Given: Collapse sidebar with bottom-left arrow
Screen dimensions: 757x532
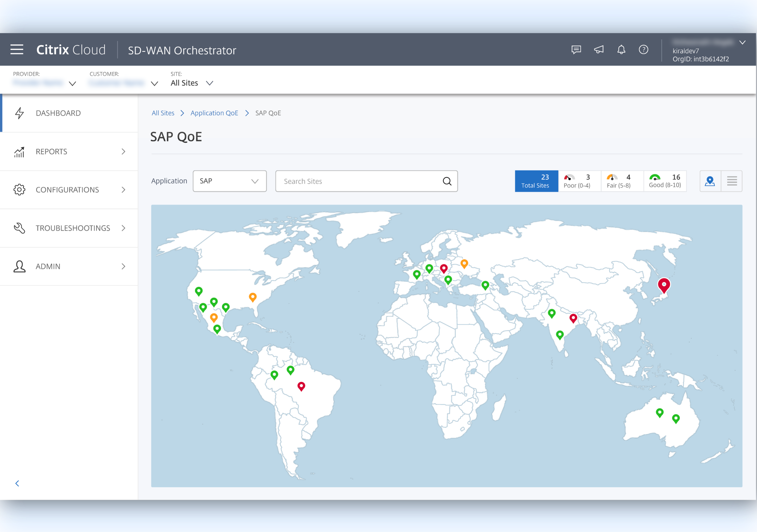Looking at the screenshot, I should [x=17, y=483].
